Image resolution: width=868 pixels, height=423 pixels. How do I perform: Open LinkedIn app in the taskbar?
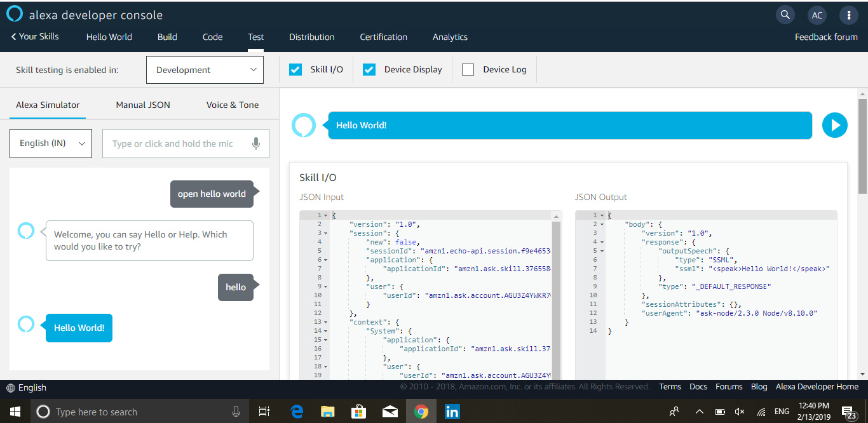452,412
